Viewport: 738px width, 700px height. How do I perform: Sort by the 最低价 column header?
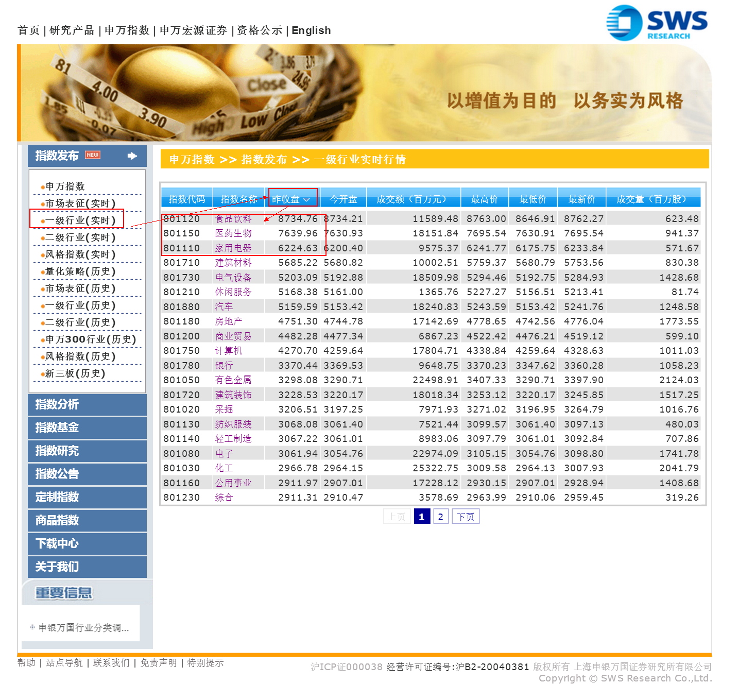click(x=533, y=199)
